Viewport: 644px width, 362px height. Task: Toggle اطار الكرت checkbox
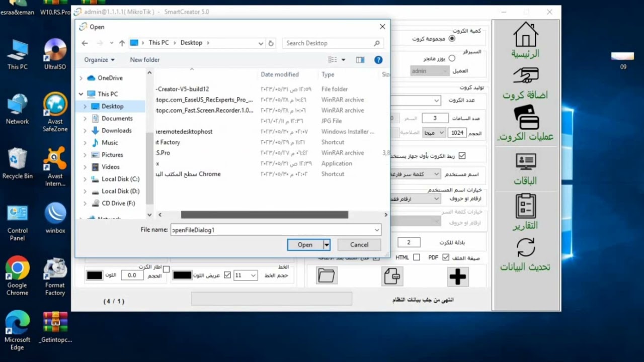[166, 269]
